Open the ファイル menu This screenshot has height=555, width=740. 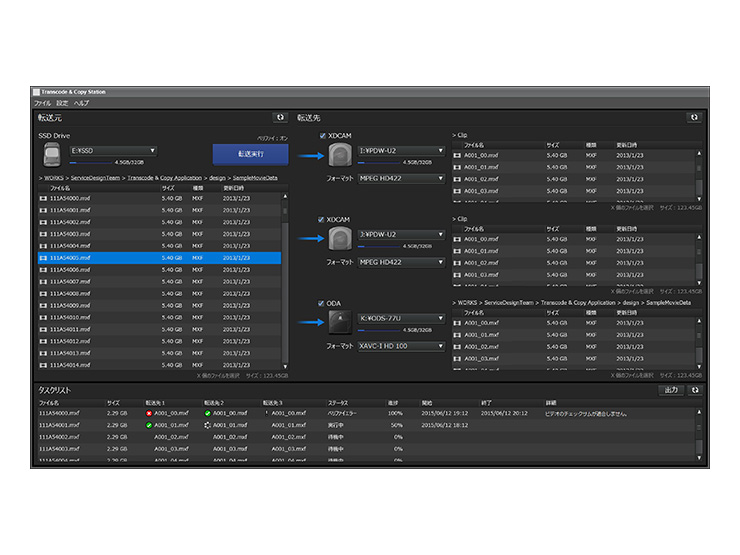[x=41, y=103]
